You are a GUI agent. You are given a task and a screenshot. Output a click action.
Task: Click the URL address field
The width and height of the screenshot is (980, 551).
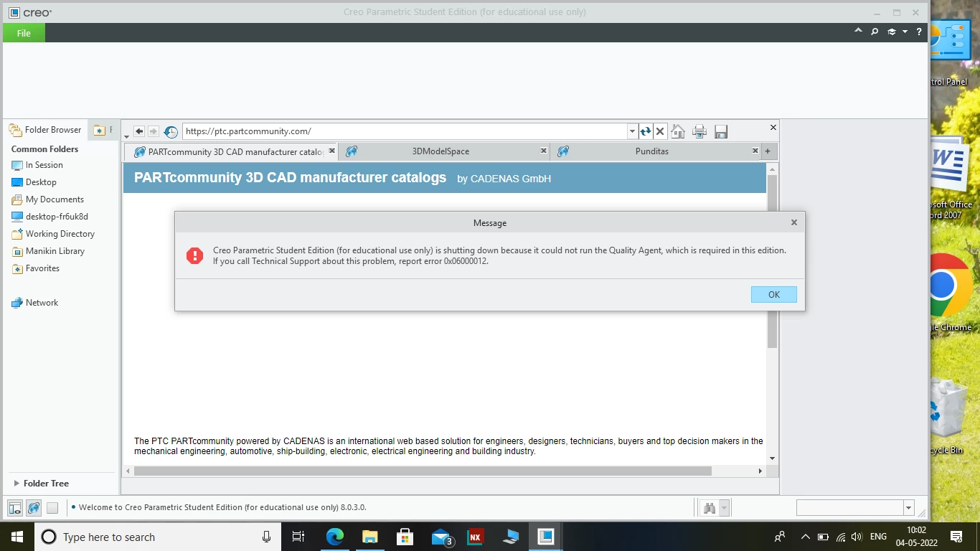pos(405,131)
